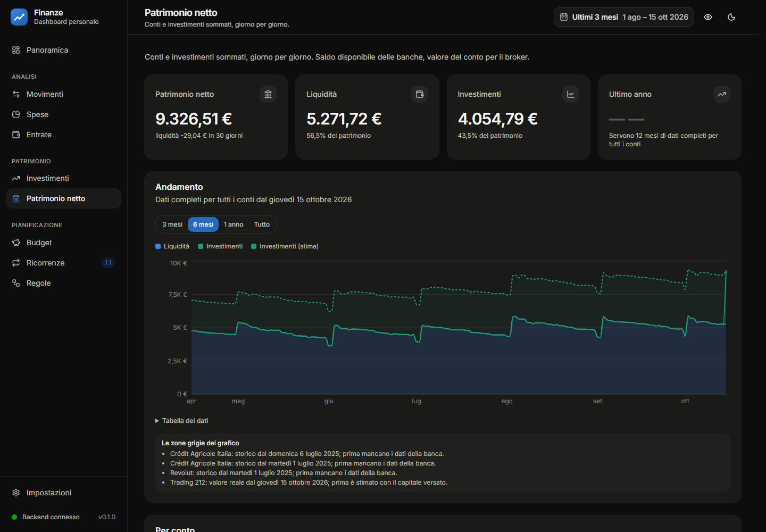Click the Revolut storico note line
Image resolution: width=766 pixels, height=532 pixels.
(x=284, y=473)
